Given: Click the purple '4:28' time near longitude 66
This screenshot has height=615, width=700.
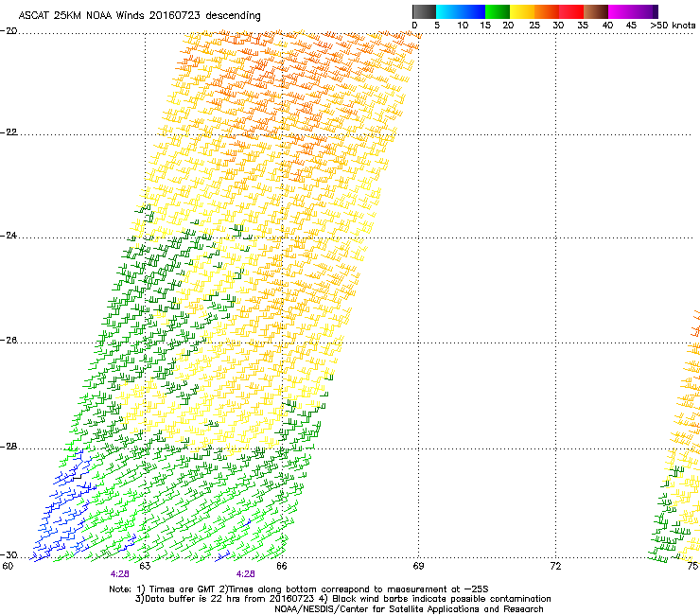Looking at the screenshot, I should (246, 574).
